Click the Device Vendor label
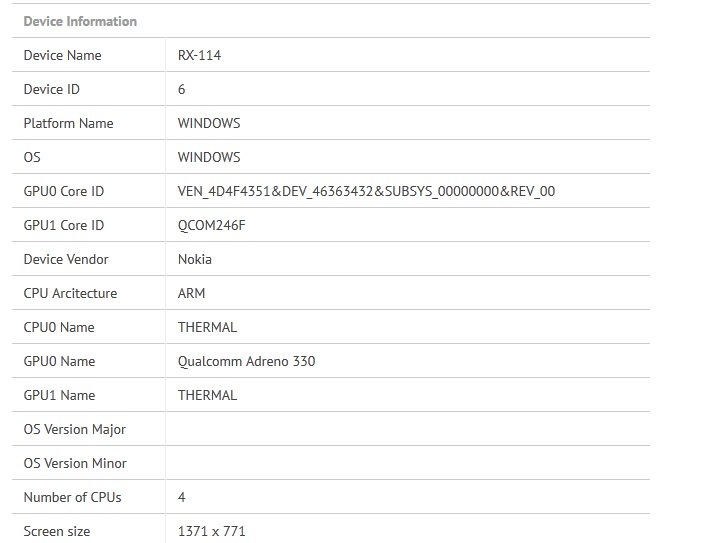Screen dimensions: 718x543 click(x=66, y=259)
